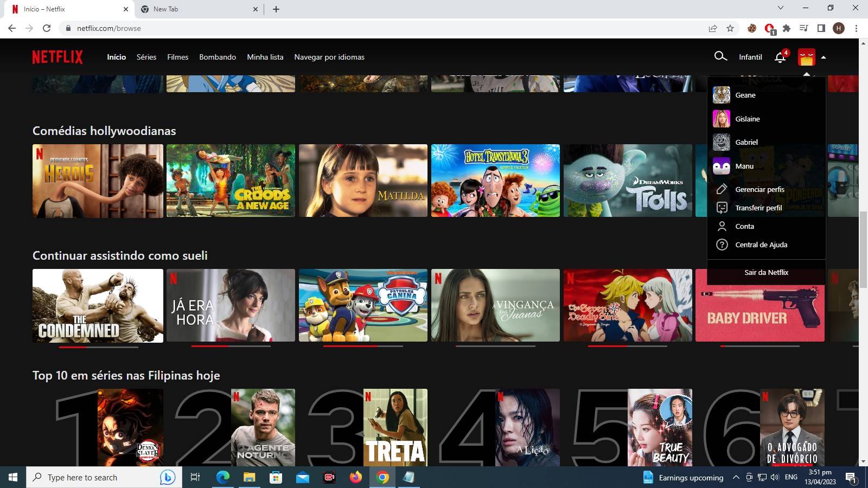
Task: Open Chrome's three-dot menu
Action: [x=856, y=28]
